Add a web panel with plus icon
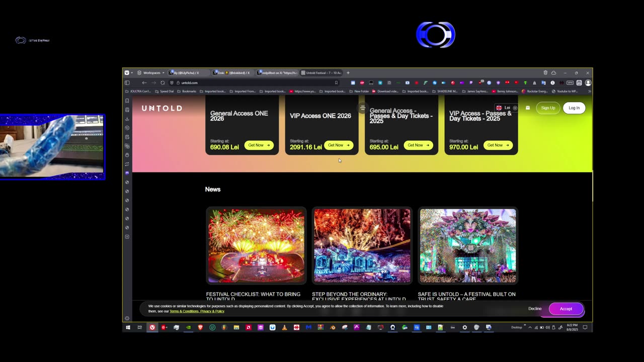Screen dimensions: 644x362 pos(127,236)
